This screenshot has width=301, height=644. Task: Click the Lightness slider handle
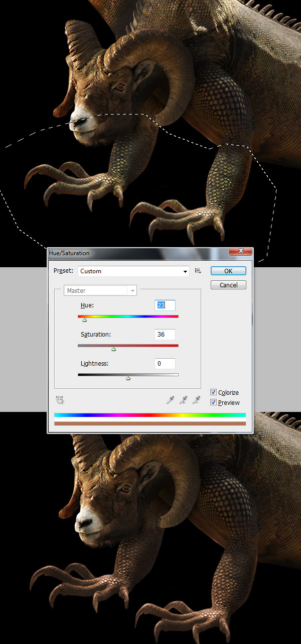(128, 378)
